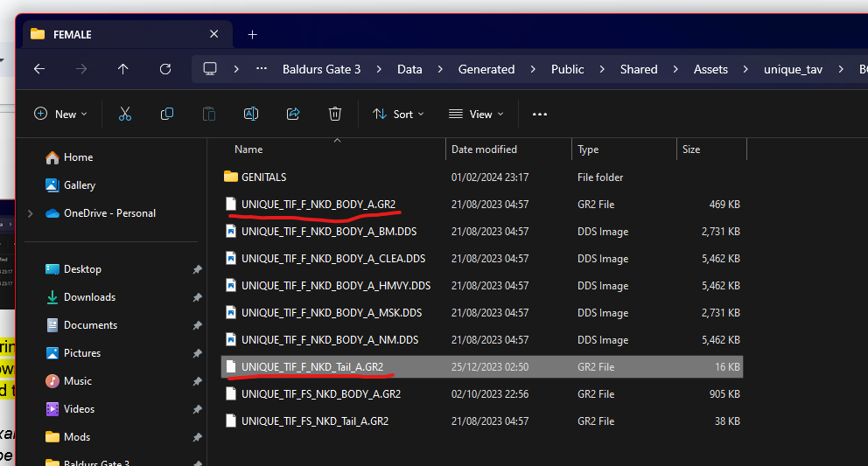Click the Rename icon in toolbar
The width and height of the screenshot is (868, 466).
(250, 114)
